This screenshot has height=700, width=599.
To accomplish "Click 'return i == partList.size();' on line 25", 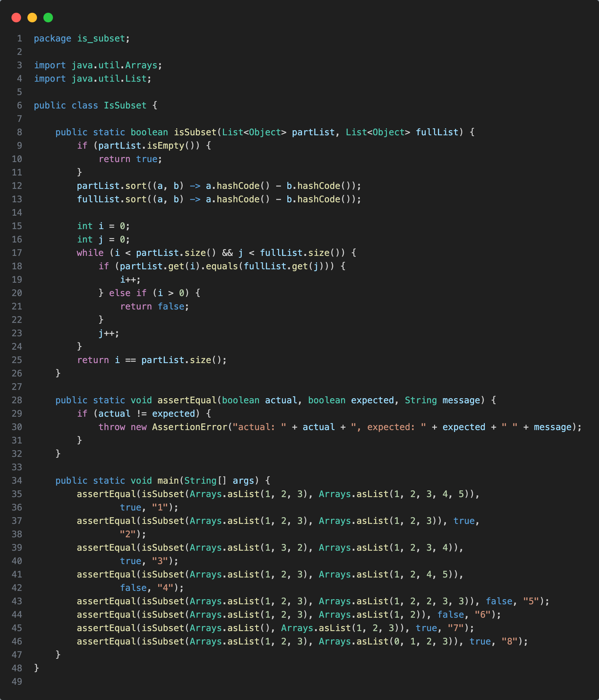I will coord(152,360).
